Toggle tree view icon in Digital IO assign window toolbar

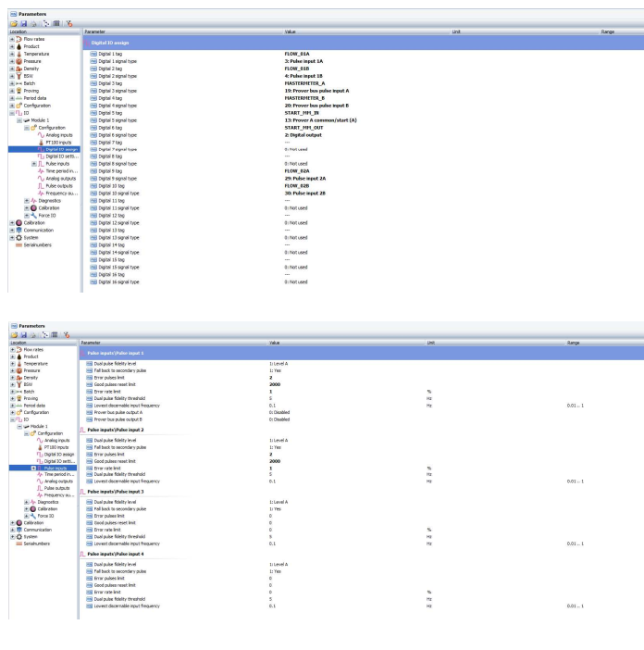[46, 24]
